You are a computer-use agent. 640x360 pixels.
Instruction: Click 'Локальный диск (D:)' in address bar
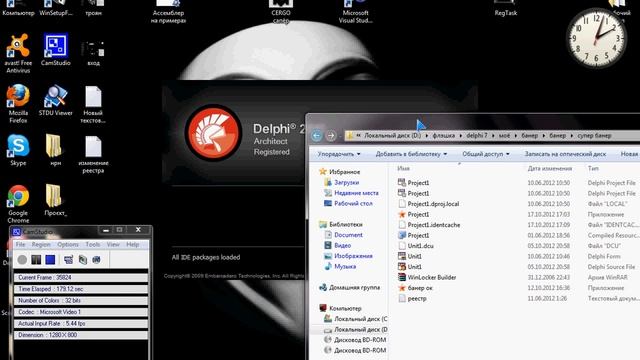pos(392,136)
